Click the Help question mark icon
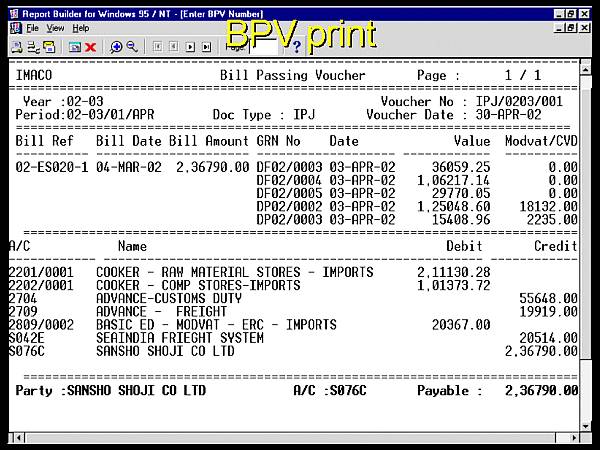The height and width of the screenshot is (450, 600). tap(296, 47)
